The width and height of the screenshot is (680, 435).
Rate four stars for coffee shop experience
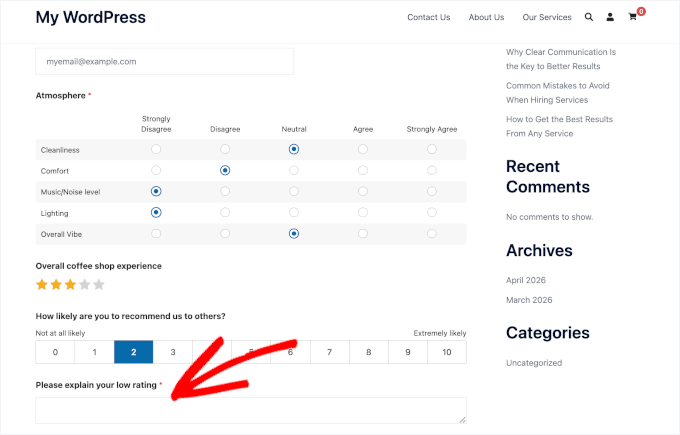85,285
